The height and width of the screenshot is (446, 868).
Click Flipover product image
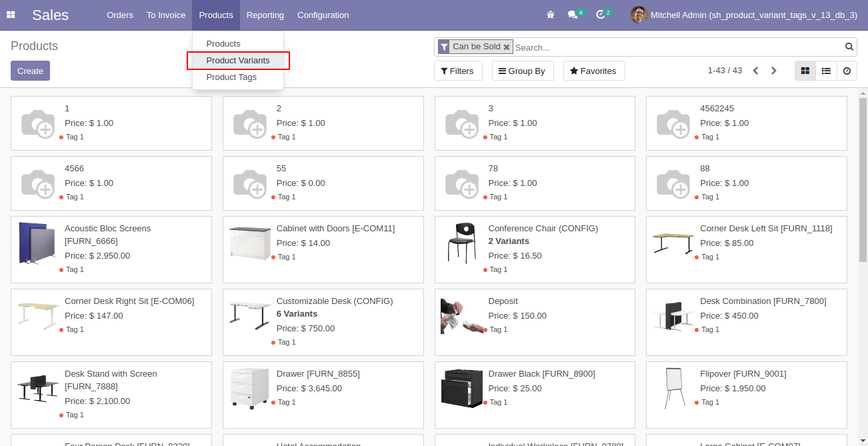[675, 388]
